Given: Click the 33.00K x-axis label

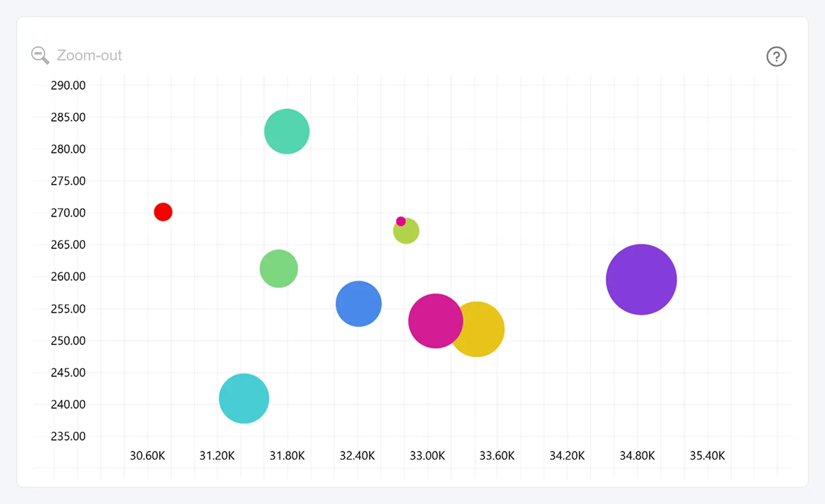Looking at the screenshot, I should [427, 456].
